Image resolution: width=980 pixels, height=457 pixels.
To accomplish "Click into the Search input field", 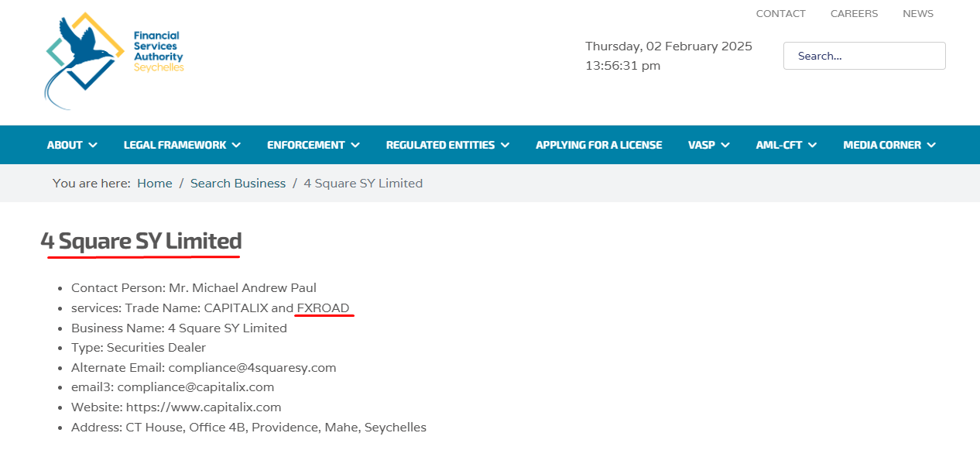I will click(864, 56).
